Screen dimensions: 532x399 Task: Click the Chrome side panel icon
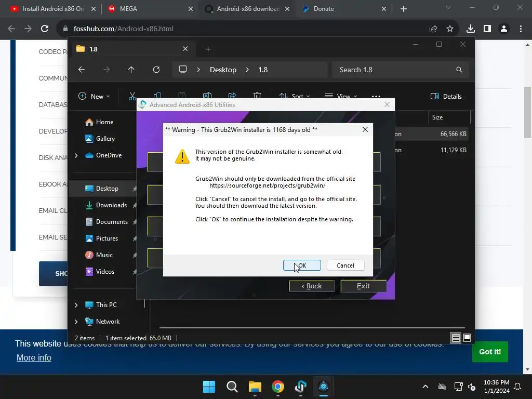pos(487,29)
